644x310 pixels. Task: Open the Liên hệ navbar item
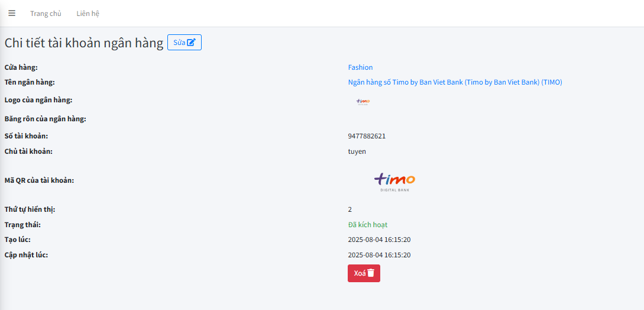coord(88,14)
